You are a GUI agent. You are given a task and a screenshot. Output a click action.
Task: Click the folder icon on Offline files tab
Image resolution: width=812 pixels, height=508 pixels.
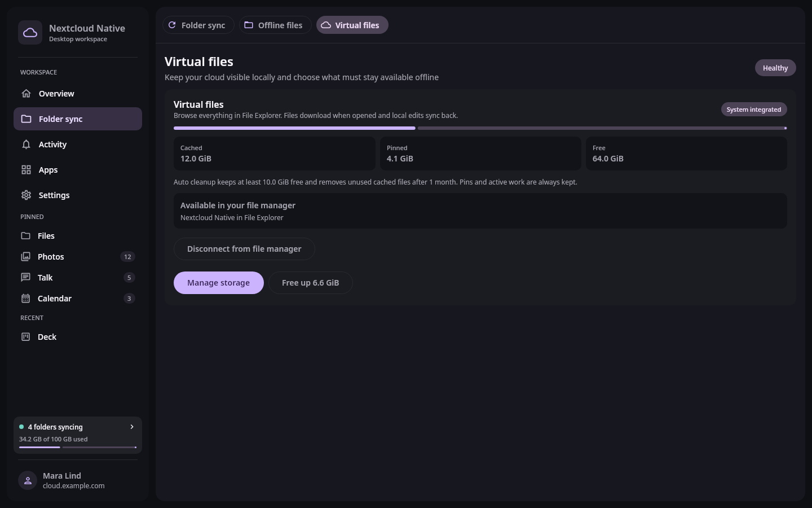pos(248,25)
